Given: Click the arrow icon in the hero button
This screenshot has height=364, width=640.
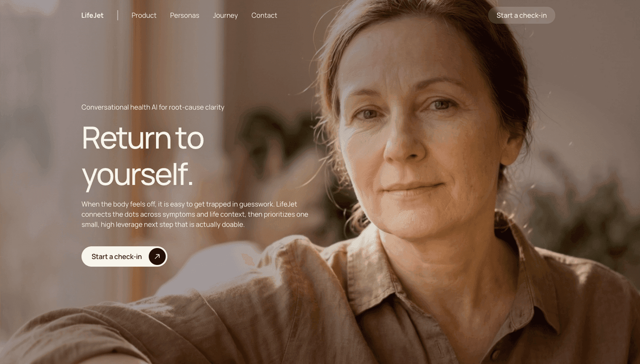Looking at the screenshot, I should [x=157, y=256].
